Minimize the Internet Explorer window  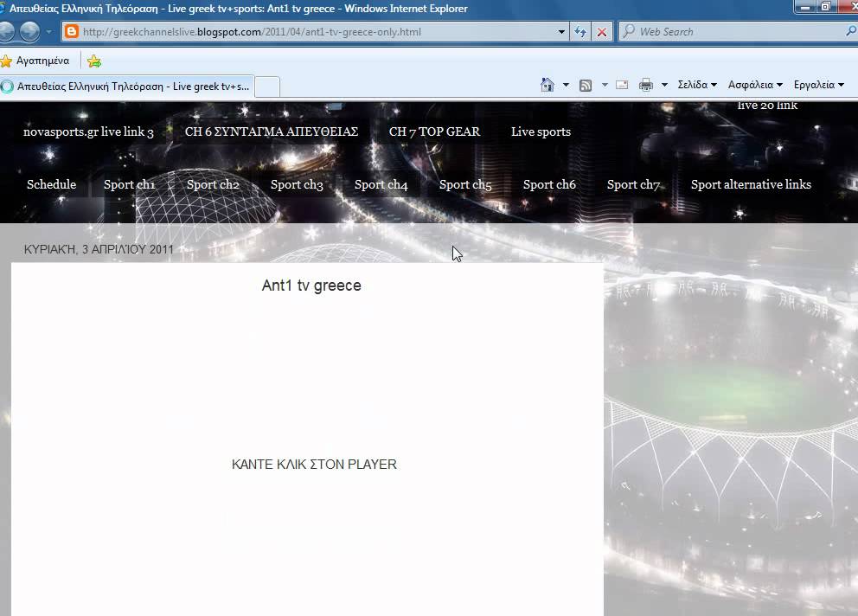click(805, 7)
